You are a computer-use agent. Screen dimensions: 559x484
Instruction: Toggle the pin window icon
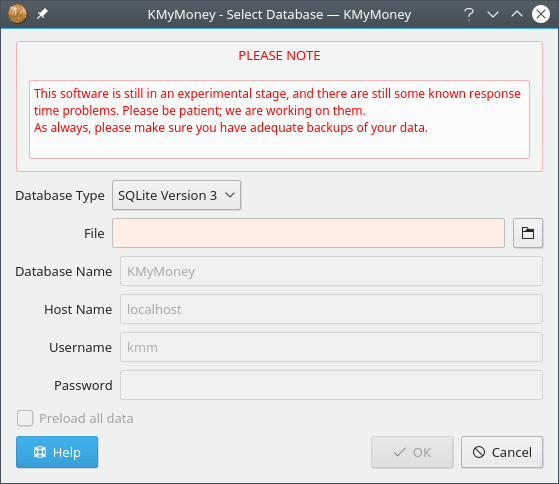(x=42, y=14)
